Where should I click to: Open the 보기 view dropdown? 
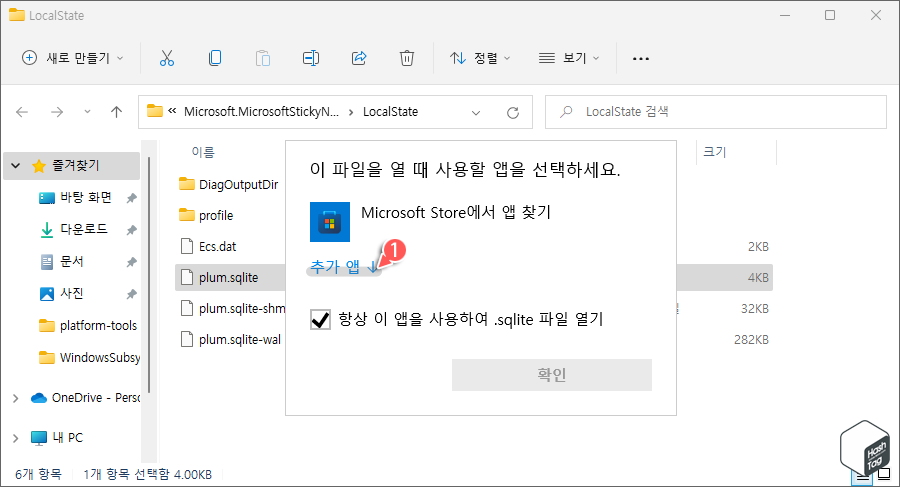click(569, 58)
